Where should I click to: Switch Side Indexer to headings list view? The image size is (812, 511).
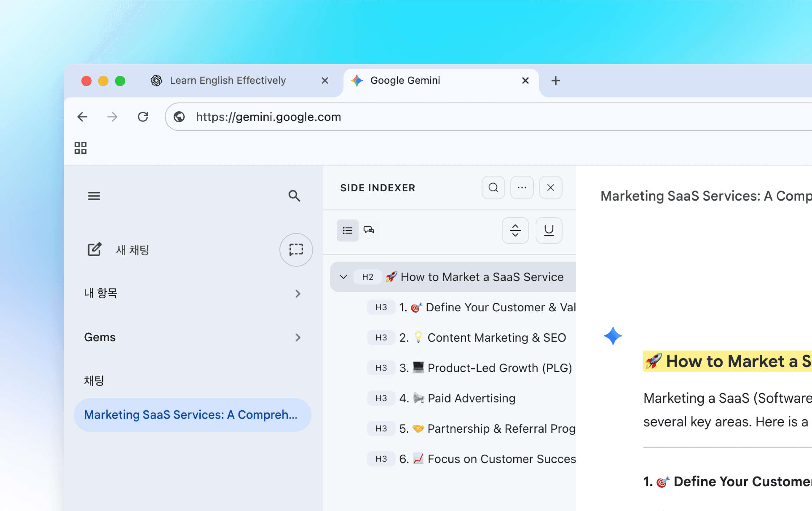click(x=347, y=231)
